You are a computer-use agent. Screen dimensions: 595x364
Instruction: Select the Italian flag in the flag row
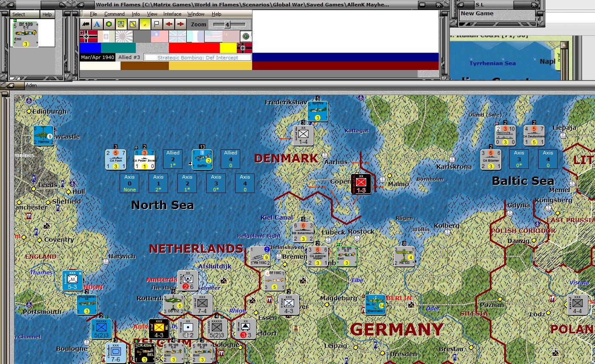pos(106,36)
